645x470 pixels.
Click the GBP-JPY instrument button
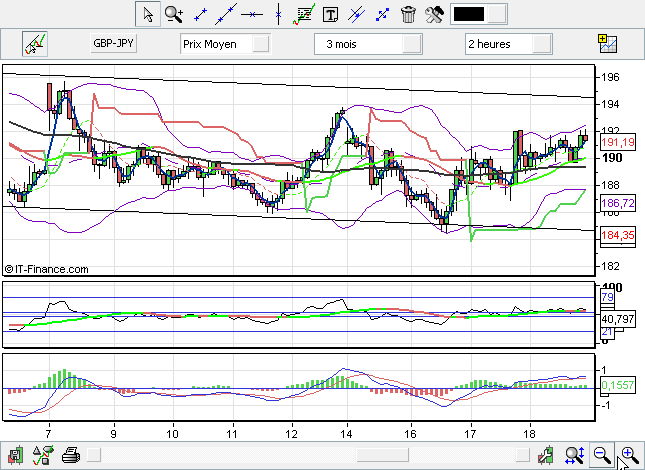click(113, 44)
